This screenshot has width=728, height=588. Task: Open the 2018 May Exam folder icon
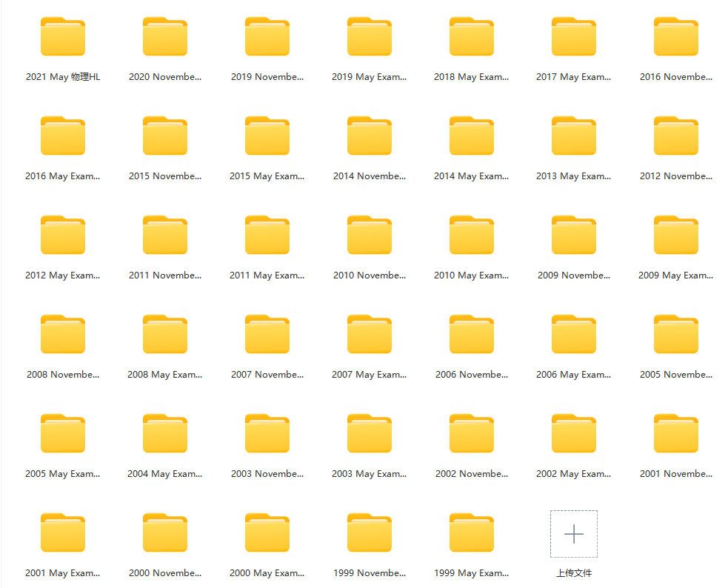471,36
